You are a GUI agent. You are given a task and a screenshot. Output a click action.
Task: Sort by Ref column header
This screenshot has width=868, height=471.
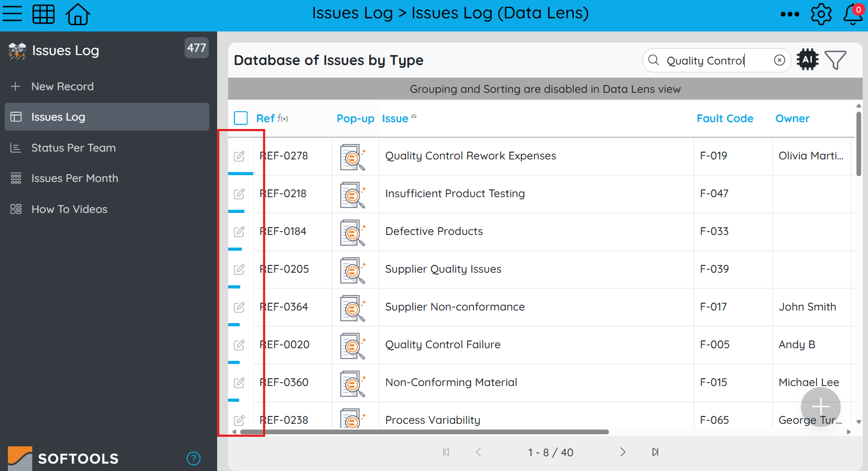[x=265, y=119]
